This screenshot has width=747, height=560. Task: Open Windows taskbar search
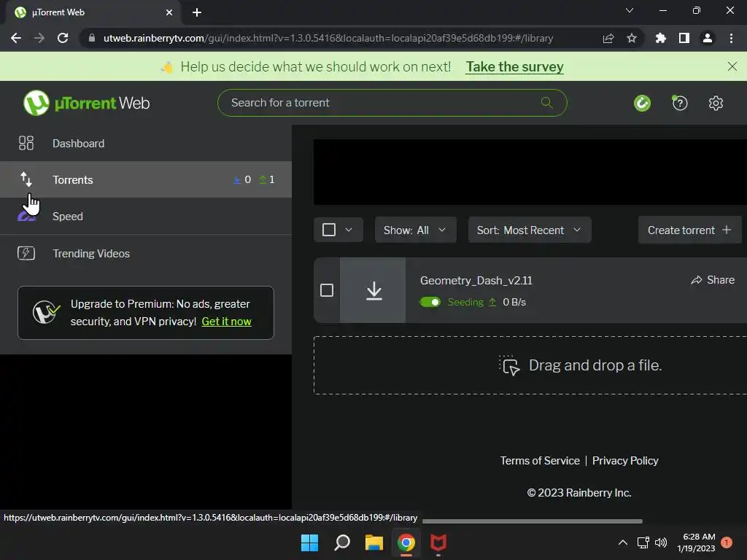tap(342, 542)
